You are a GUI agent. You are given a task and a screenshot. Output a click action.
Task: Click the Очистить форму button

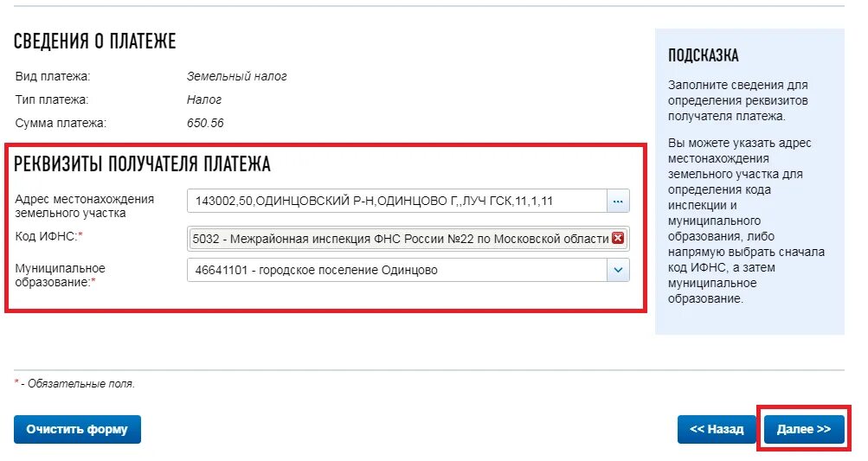pyautogui.click(x=78, y=430)
